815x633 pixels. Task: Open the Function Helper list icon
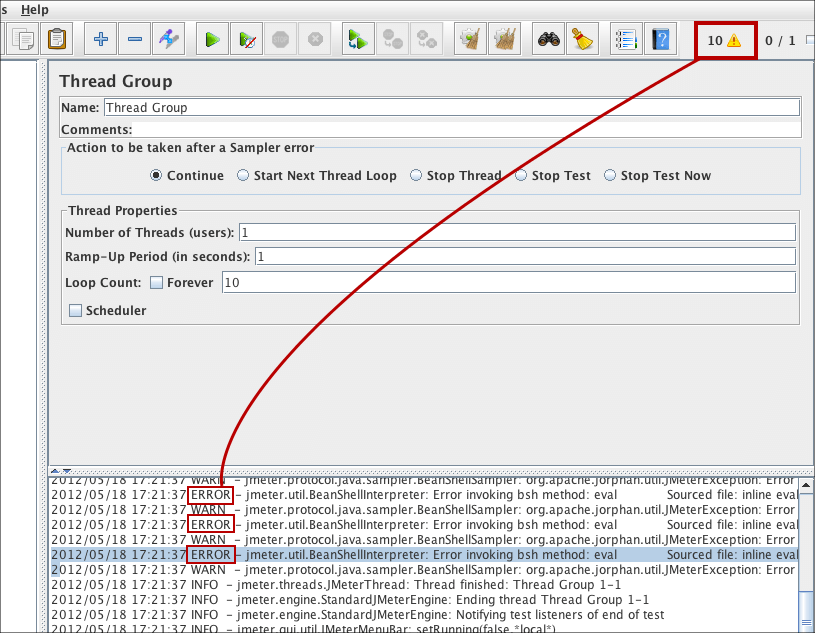coord(626,40)
